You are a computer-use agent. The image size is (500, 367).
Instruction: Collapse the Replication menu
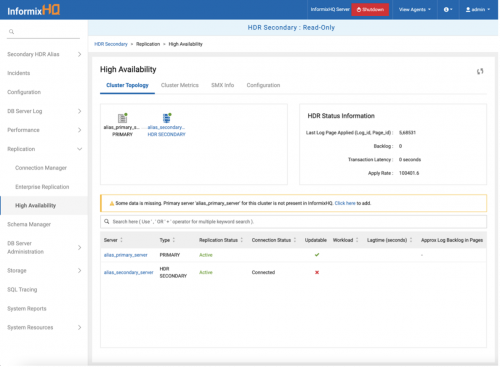[x=79, y=149]
